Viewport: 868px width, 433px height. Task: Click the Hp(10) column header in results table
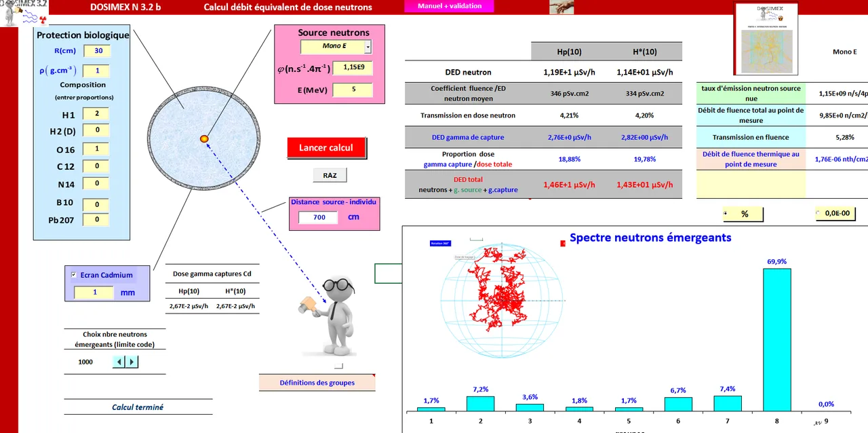[569, 52]
